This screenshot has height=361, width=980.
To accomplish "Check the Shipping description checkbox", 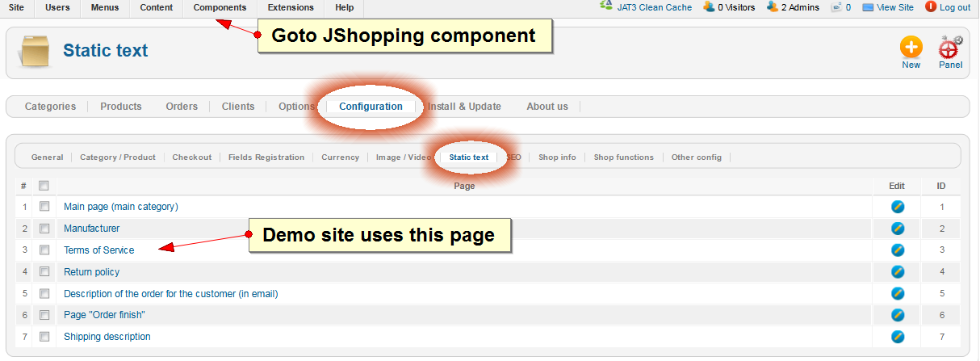I will click(44, 336).
